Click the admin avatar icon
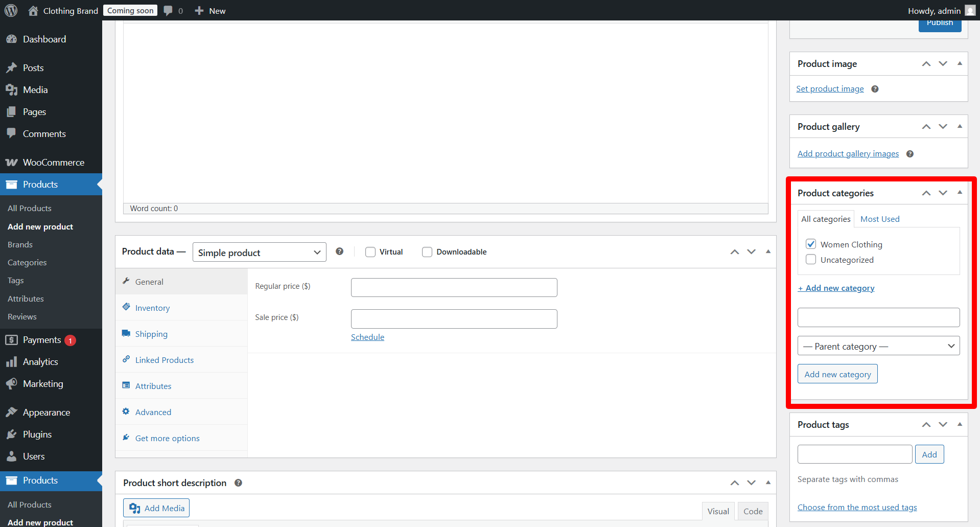980x527 pixels. tap(970, 11)
